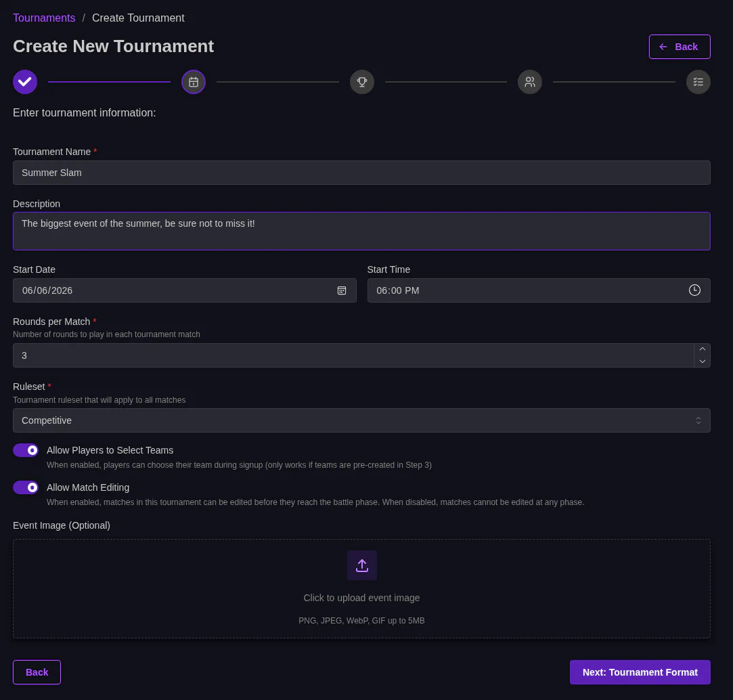Click the checklist step icon

[698, 82]
